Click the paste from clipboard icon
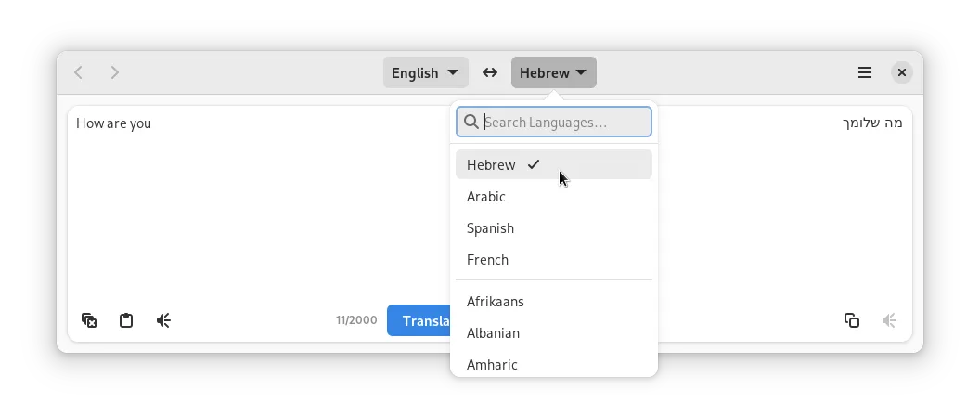 [126, 320]
